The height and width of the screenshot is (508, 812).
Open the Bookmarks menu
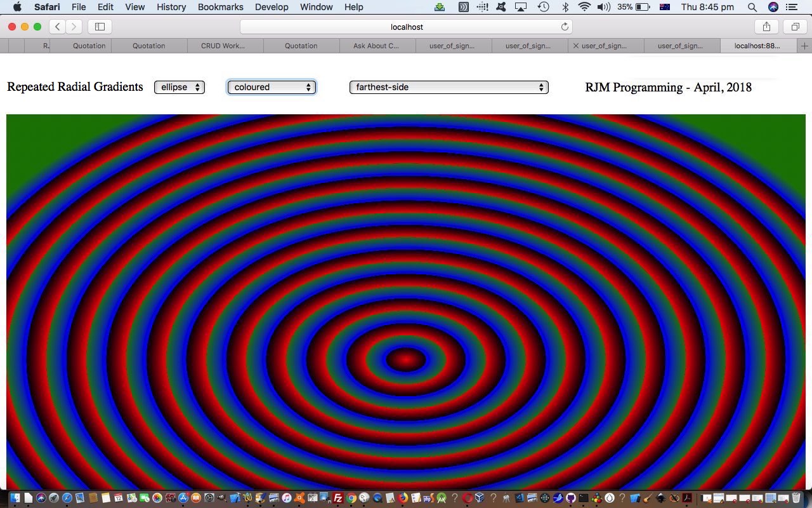(x=221, y=7)
